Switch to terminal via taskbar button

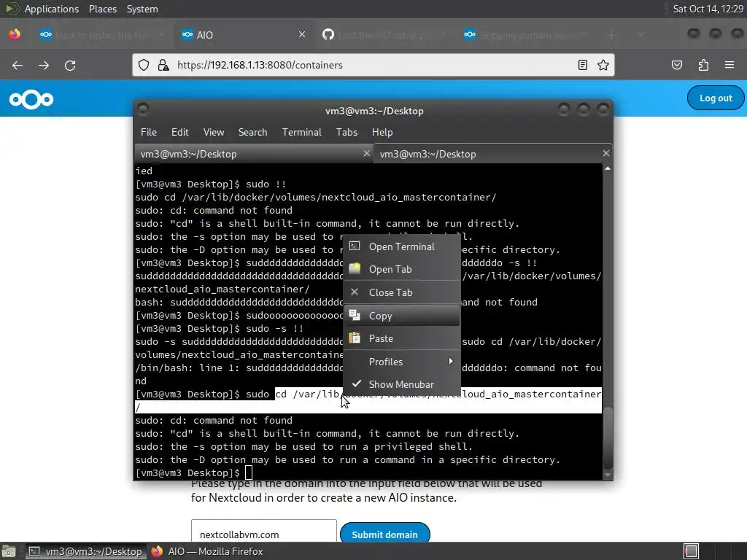point(86,551)
